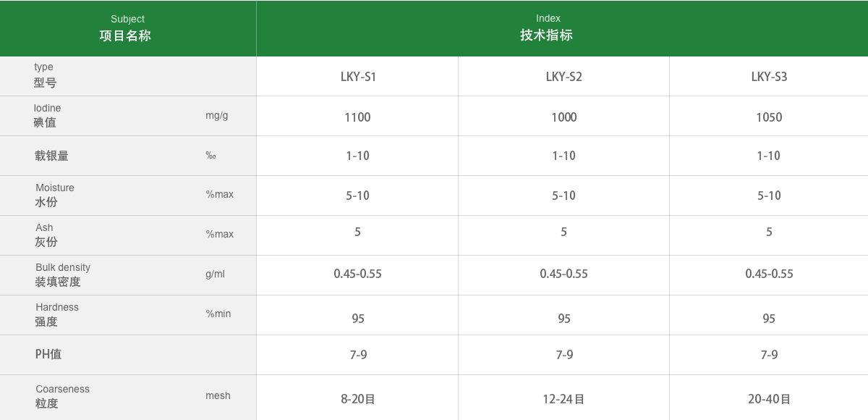Click the Ash 灰份 row label
Screen dimensions: 868x420
[46, 235]
